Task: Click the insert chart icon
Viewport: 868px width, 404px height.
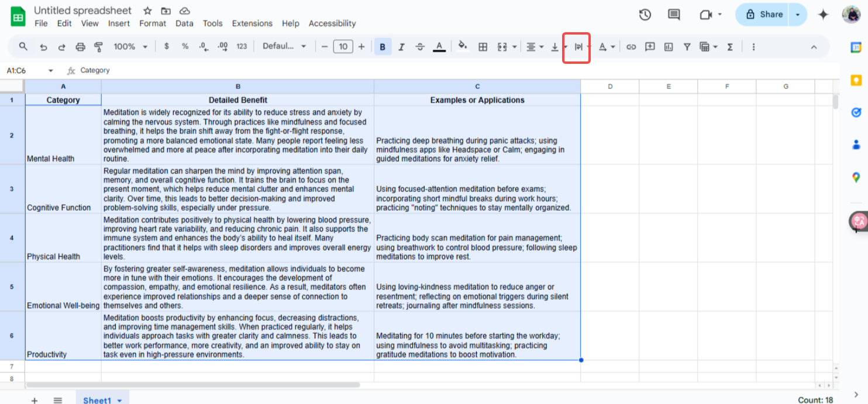Action: pyautogui.click(x=669, y=47)
